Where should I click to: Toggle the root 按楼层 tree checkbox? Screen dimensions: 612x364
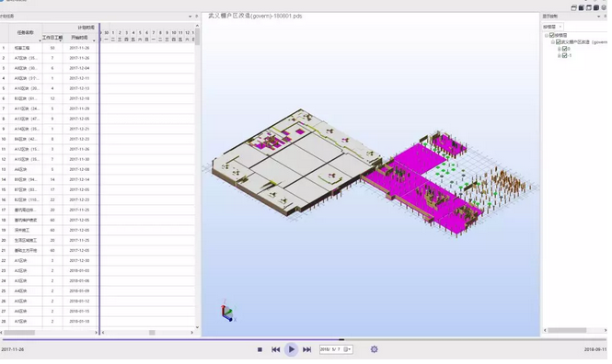click(552, 35)
